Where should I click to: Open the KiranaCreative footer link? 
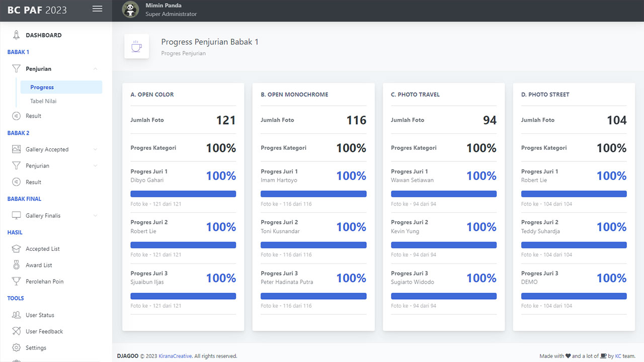[175, 356]
